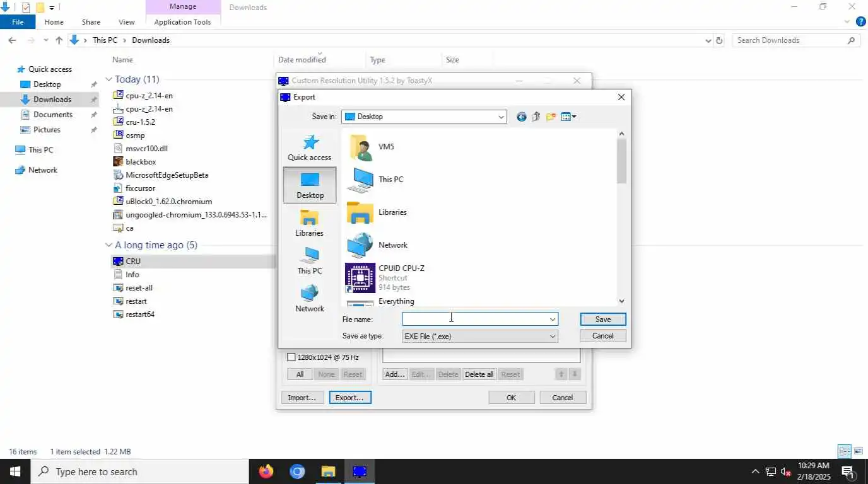The width and height of the screenshot is (868, 484).
Task: Go up one level in Export dialog
Action: (x=536, y=117)
